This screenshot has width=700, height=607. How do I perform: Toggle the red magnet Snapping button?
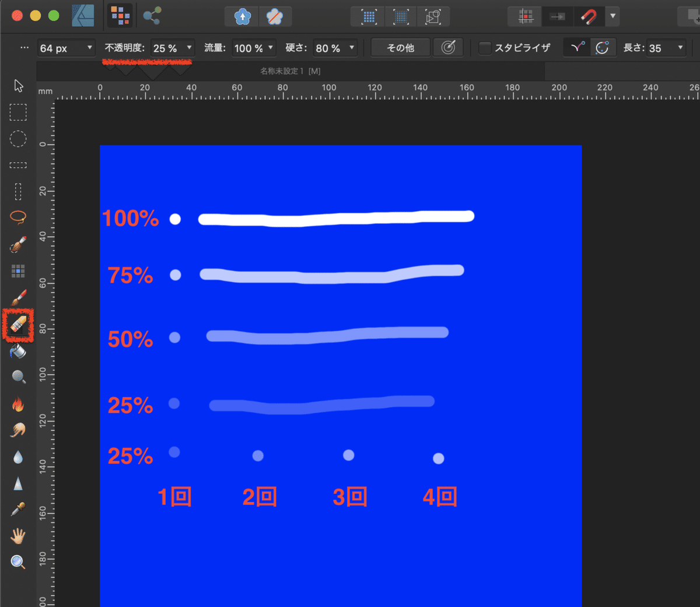[589, 17]
